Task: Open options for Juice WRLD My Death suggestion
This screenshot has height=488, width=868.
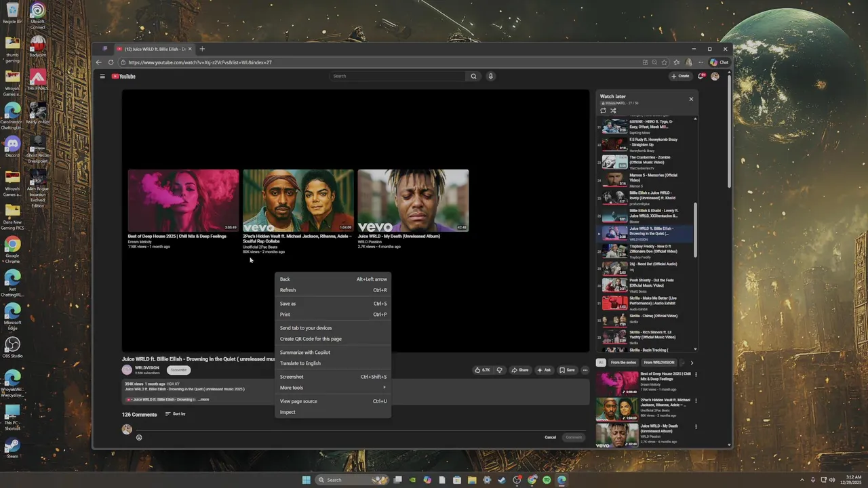Action: click(x=696, y=427)
